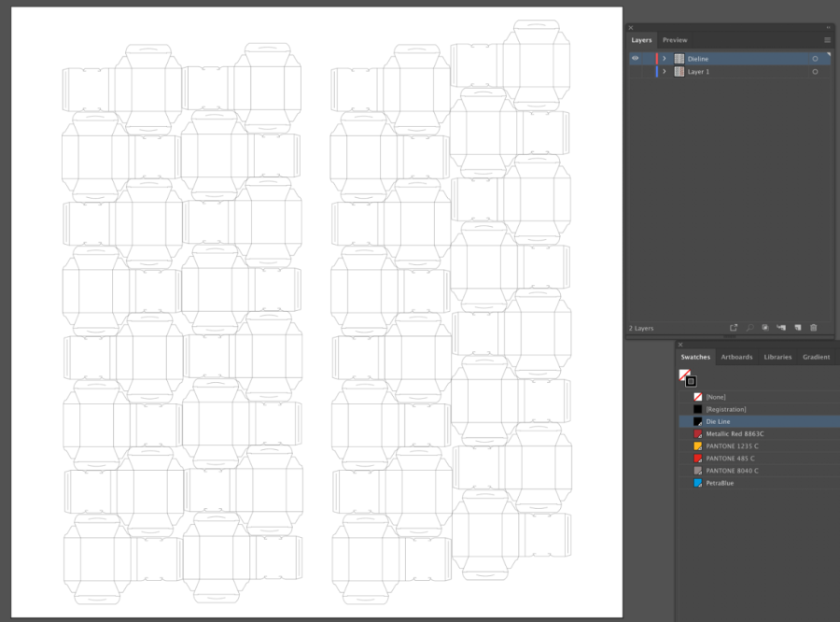840x622 pixels.
Task: Expand the Layer 1 contents
Action: [665, 72]
